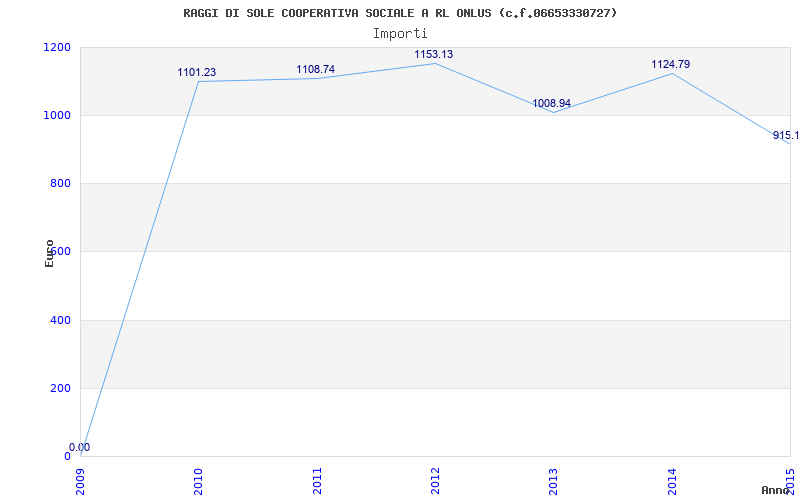The image size is (800, 500).
Task: Click the 1008.94 data label
Action: click(x=552, y=104)
